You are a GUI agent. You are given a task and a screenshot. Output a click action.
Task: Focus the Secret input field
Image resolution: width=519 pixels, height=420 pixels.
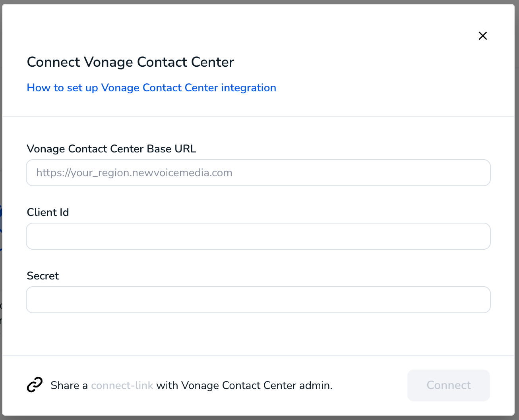point(258,300)
